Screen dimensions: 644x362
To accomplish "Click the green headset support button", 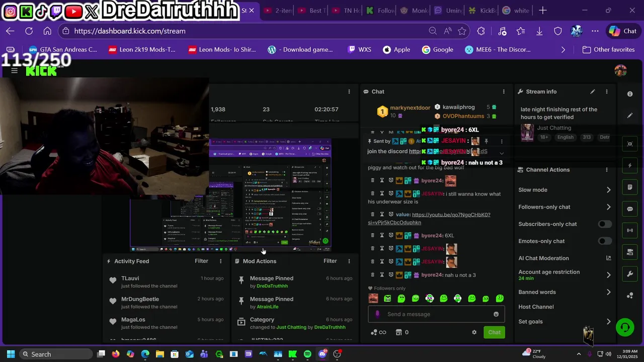I will click(625, 327).
